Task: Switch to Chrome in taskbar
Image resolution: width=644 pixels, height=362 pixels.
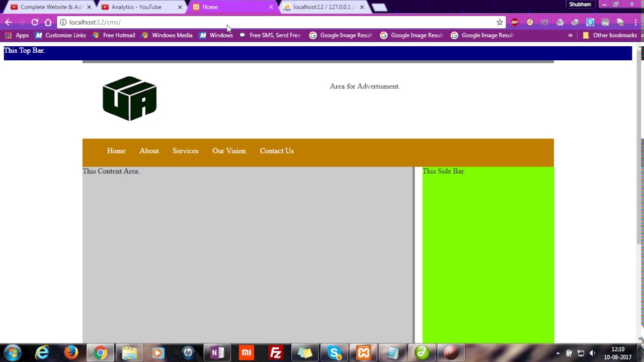Action: tap(100, 353)
